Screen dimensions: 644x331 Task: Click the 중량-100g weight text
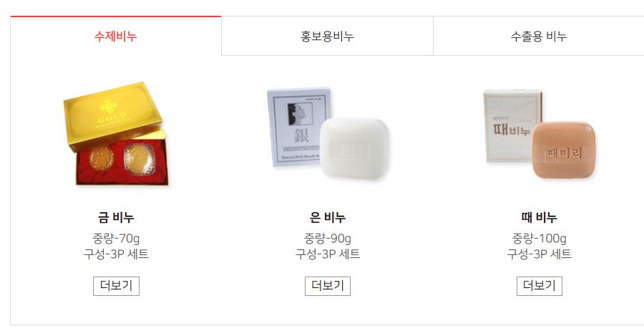[540, 238]
